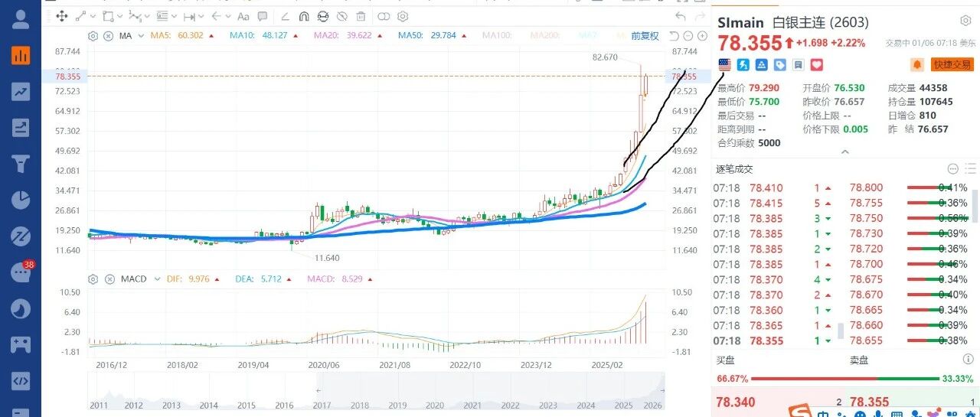Select the text annotation tool (Aa)

point(243,16)
